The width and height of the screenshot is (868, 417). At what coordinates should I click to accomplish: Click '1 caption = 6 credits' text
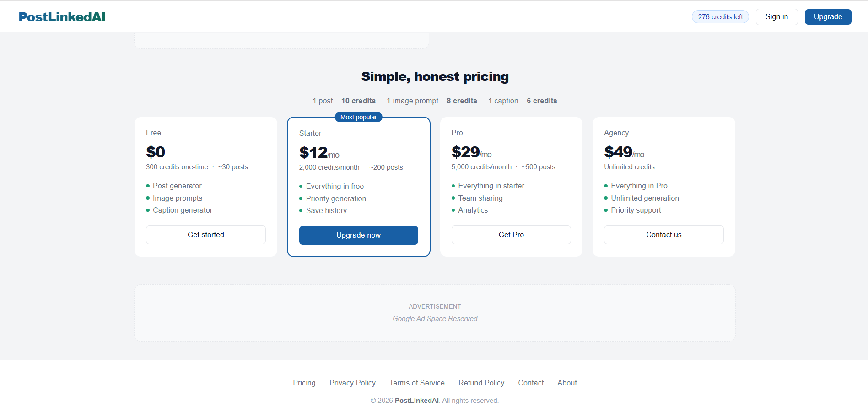point(523,101)
